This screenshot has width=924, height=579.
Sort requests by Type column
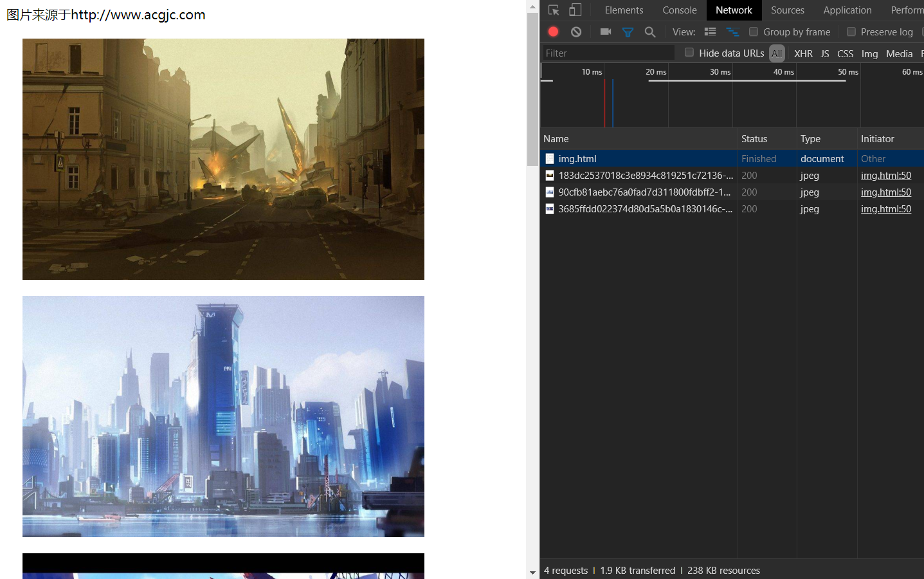coord(827,138)
